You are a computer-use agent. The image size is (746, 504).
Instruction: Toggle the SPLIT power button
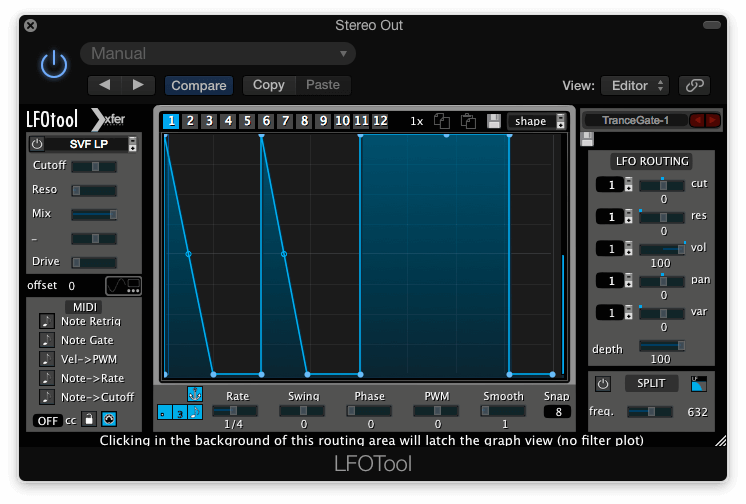point(603,384)
